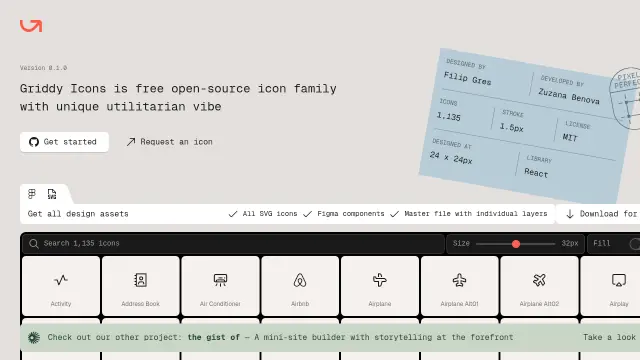Screen dimensions: 640x360
Task: Open the Request an icon link
Action: pyautogui.click(x=169, y=142)
